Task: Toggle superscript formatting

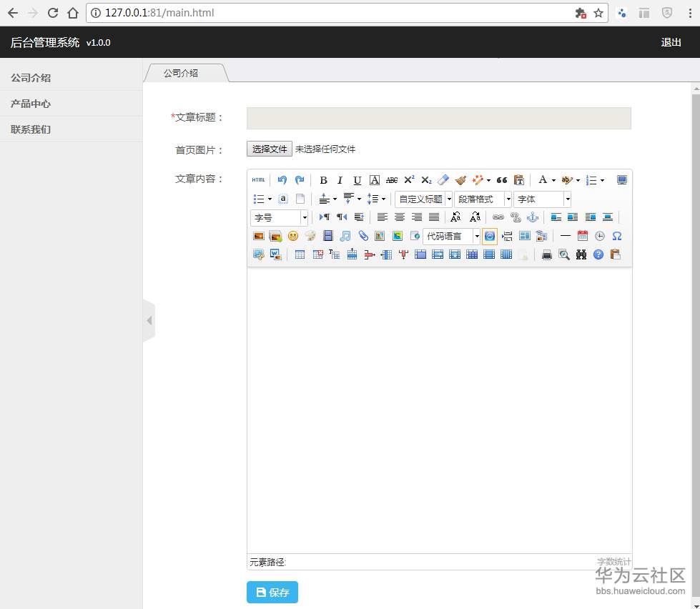Action: point(409,180)
